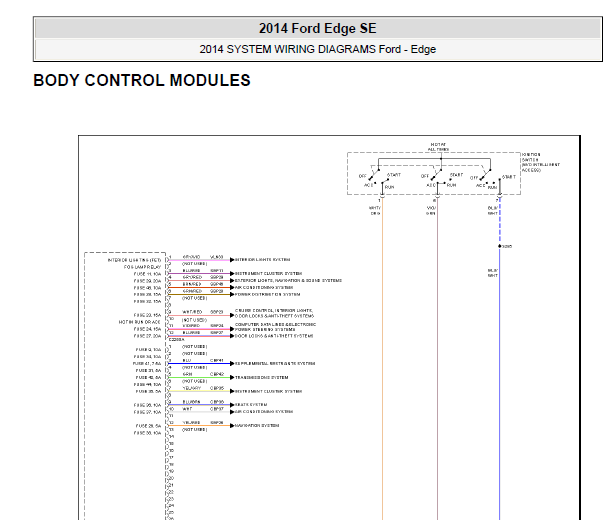Click 'COMPUTER DATA LINES & ELECTRONIC POWER STEERING' label
The width and height of the screenshot is (604, 520).
(x=275, y=327)
